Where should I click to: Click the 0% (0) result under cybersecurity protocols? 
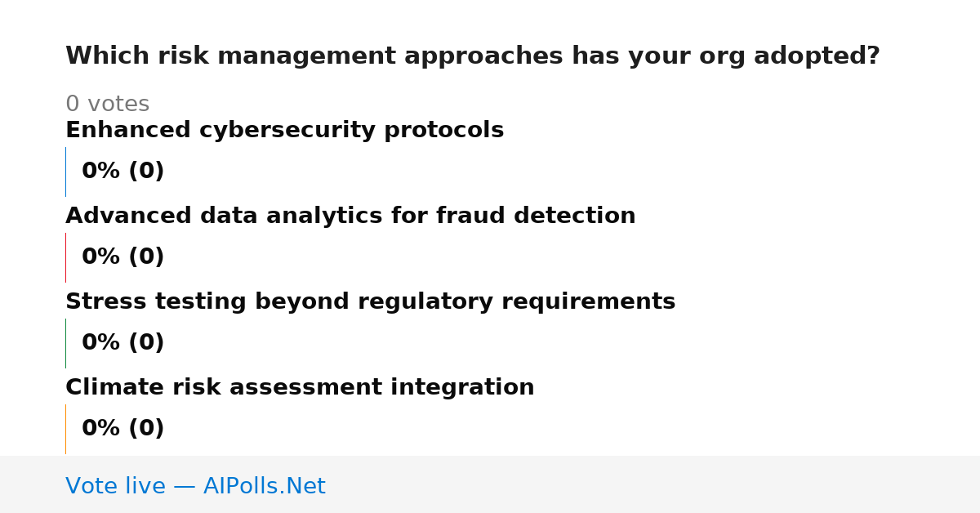122,172
